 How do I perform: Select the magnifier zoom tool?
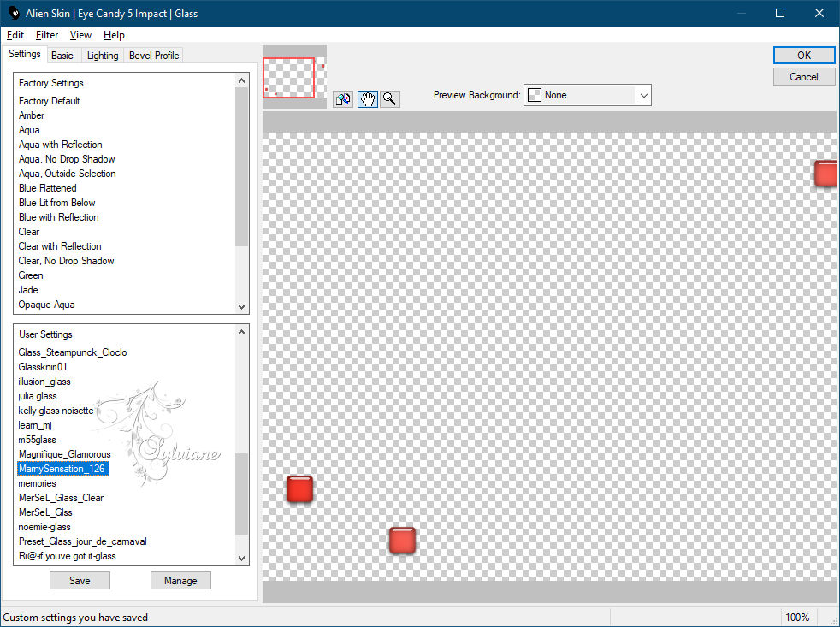(x=390, y=98)
